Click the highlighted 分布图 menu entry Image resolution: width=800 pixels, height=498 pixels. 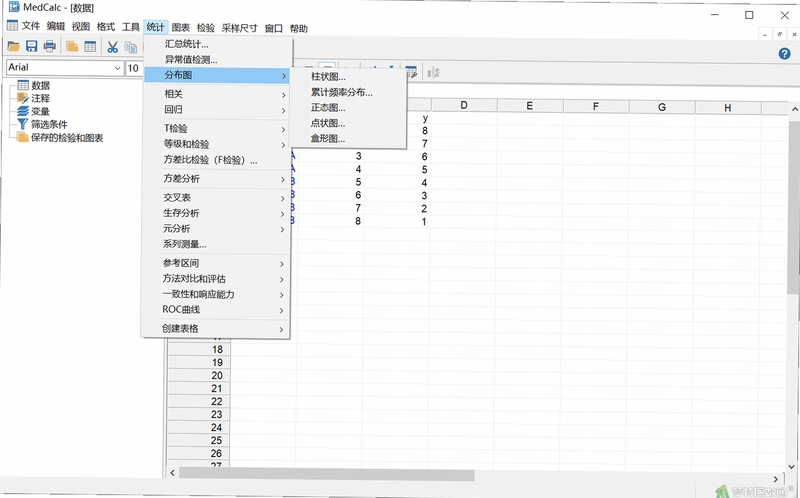[x=218, y=76]
